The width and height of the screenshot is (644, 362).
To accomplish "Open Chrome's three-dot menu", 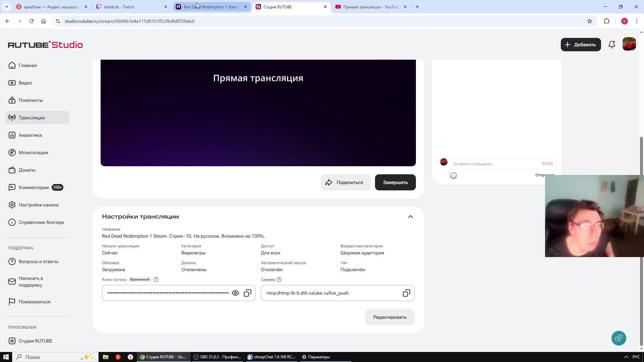I will tap(636, 21).
